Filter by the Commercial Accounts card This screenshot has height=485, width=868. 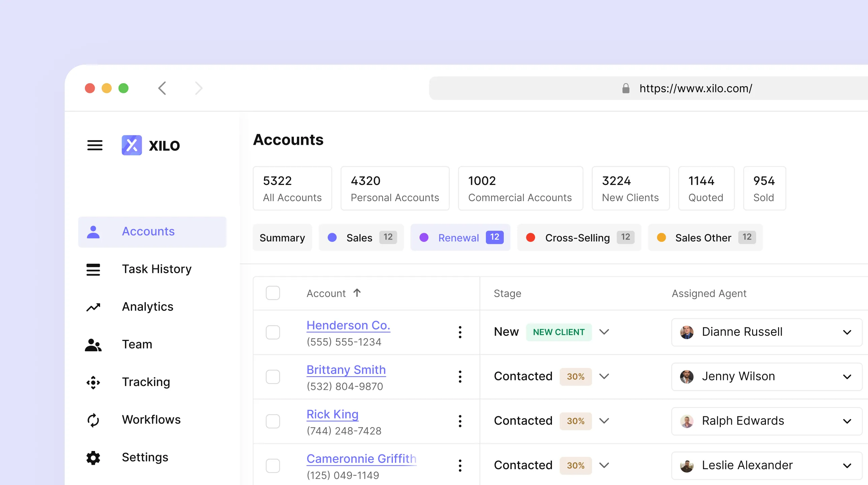(520, 188)
